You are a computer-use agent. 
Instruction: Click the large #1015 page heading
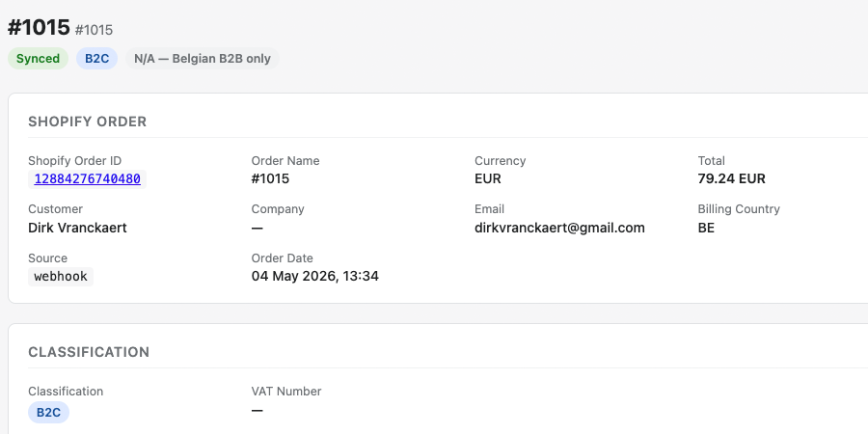(x=39, y=27)
